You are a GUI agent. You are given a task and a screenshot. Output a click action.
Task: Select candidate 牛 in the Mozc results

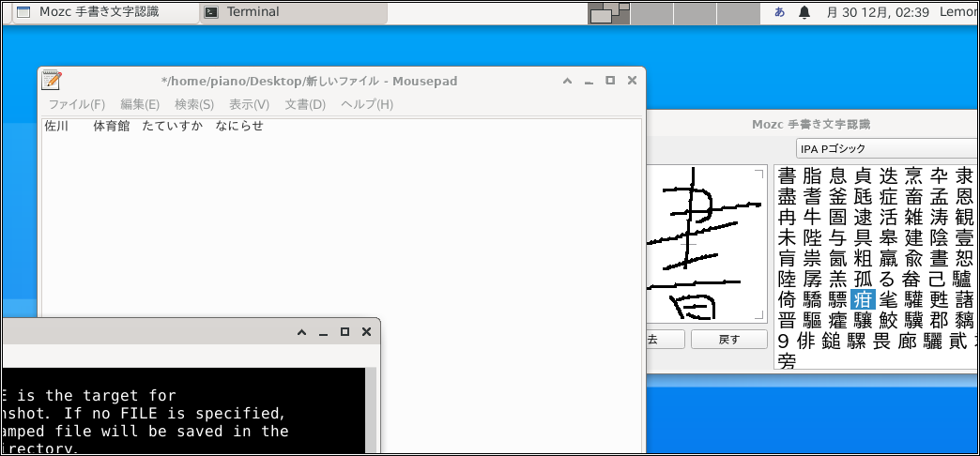pyautogui.click(x=812, y=218)
